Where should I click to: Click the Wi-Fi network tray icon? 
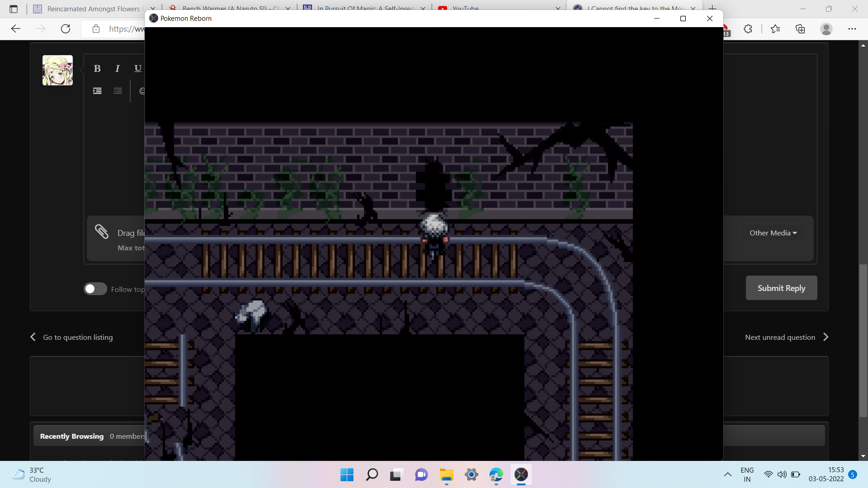(x=768, y=474)
